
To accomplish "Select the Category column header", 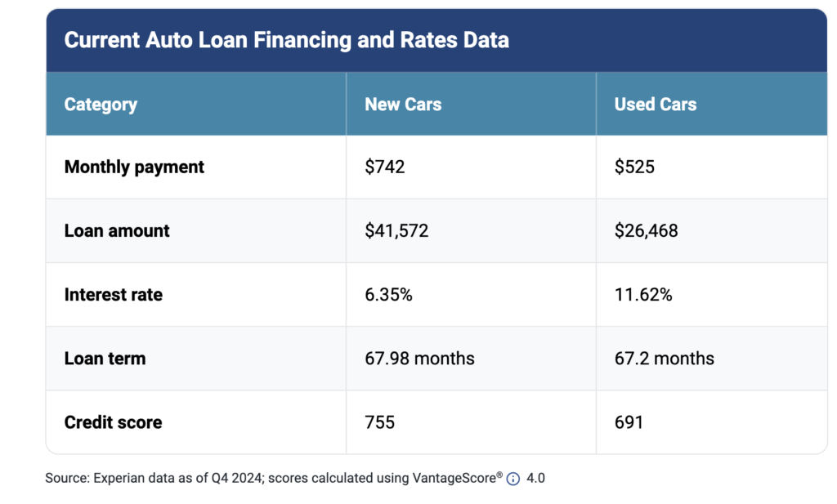I will point(101,105).
